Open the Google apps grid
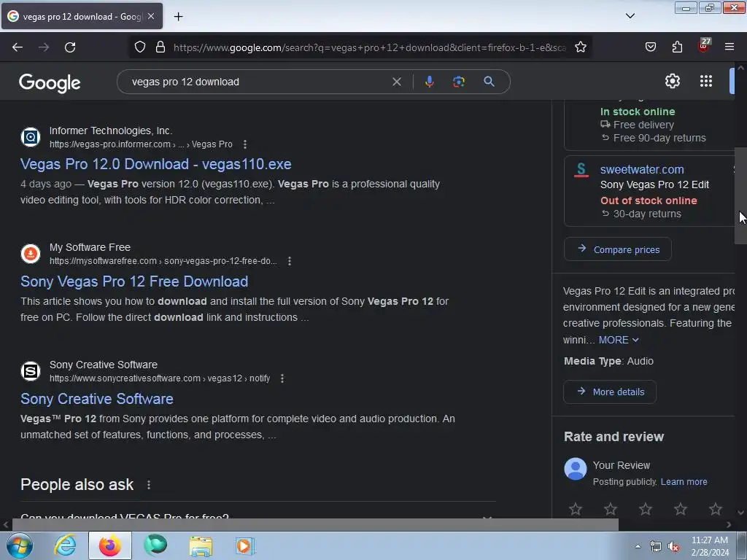Image resolution: width=747 pixels, height=560 pixels. coord(706,81)
